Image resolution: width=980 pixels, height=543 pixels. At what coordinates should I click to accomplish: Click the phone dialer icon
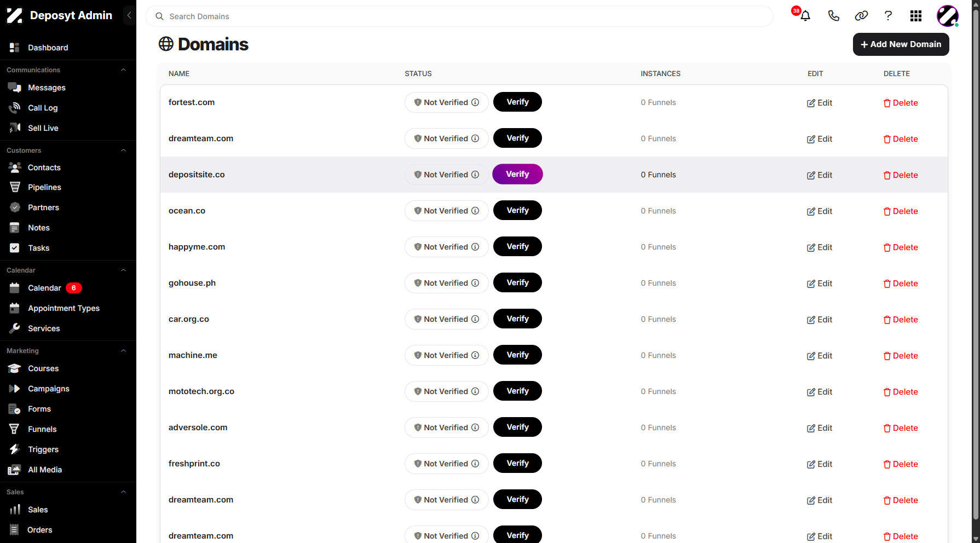tap(833, 16)
